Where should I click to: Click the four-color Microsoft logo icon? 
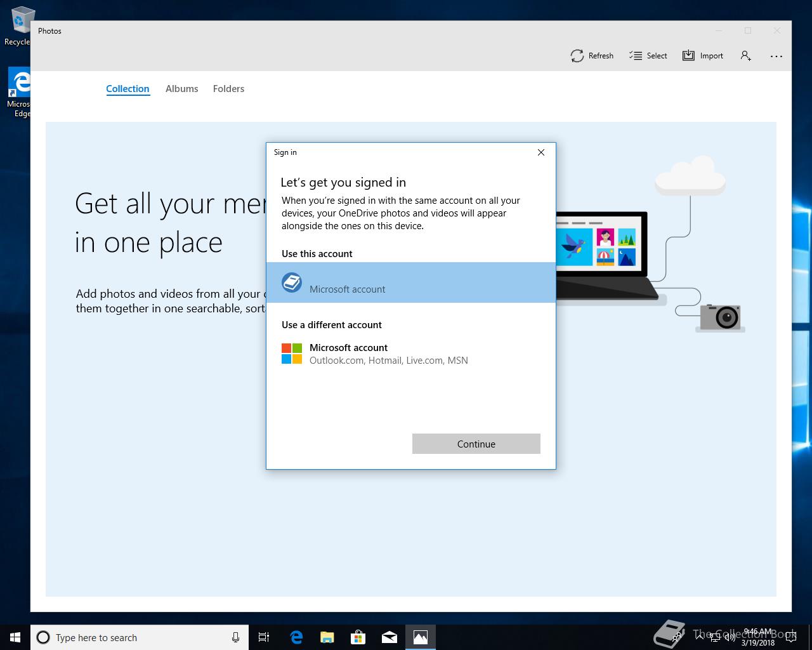[x=292, y=354]
